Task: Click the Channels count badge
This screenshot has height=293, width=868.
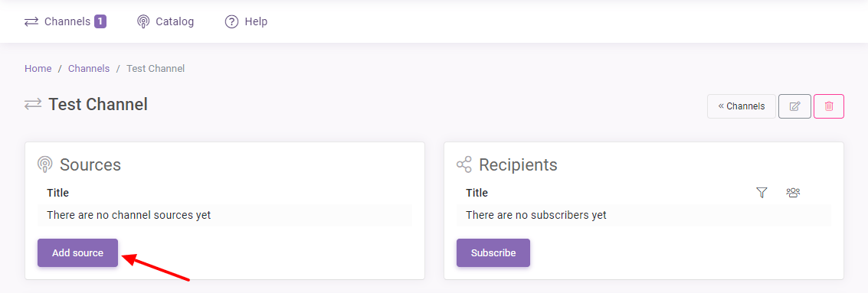Action: (100, 21)
